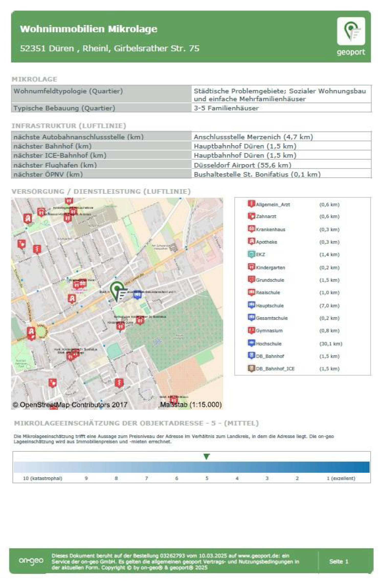Select the Krankenhaus legend icon
Screen dimensions: 392x587
pyautogui.click(x=251, y=229)
